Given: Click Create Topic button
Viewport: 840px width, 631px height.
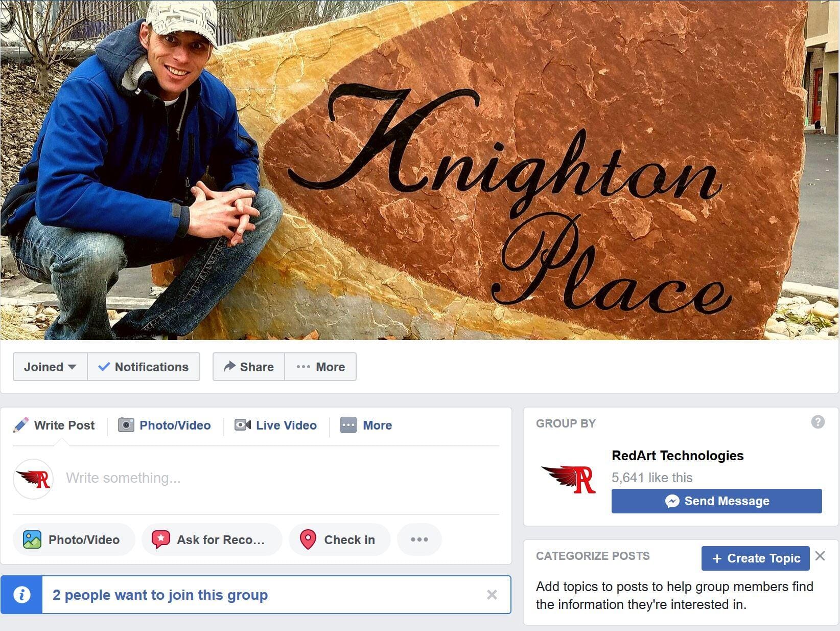Looking at the screenshot, I should pyautogui.click(x=755, y=558).
